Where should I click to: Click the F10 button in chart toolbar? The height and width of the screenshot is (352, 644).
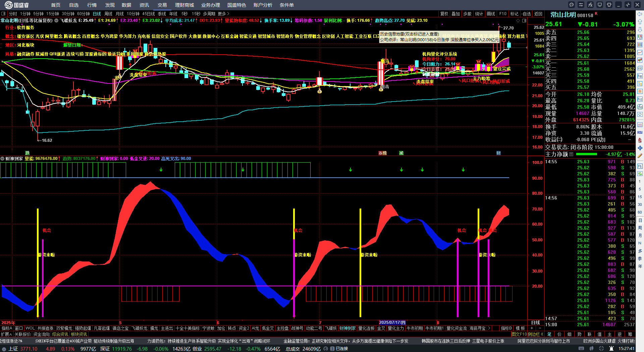502,14
